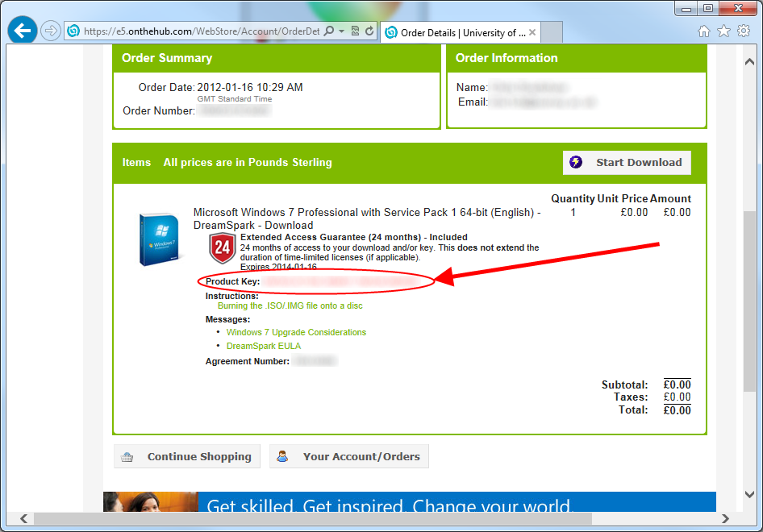Click the Start Download button
This screenshot has height=532, width=763.
pyautogui.click(x=627, y=162)
